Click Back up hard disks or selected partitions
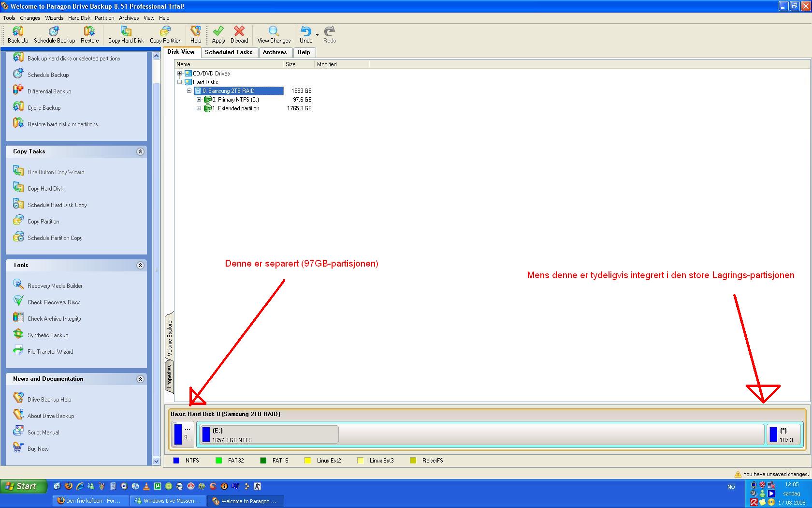Image resolution: width=812 pixels, height=508 pixels. (73, 58)
